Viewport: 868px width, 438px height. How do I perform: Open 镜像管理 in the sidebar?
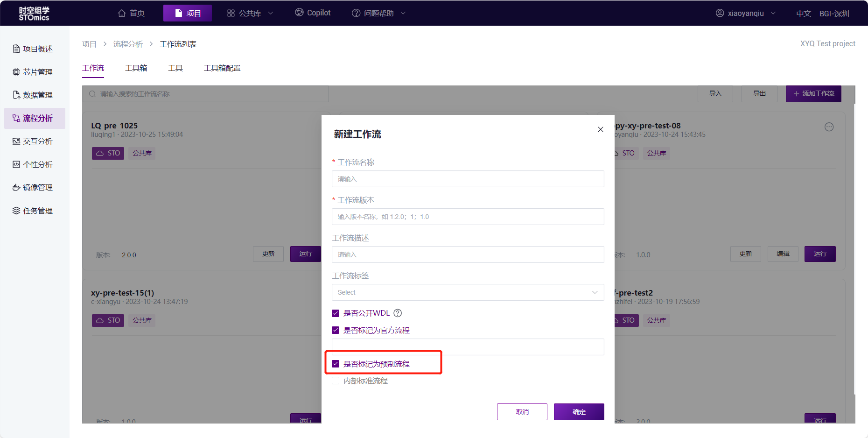pos(35,187)
